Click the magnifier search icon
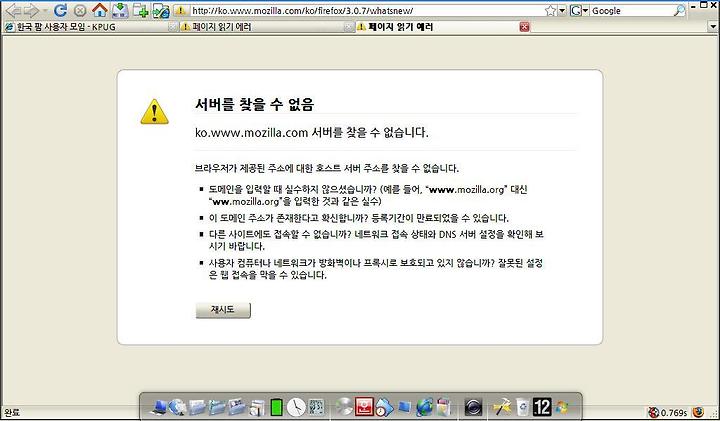This screenshot has height=421, width=720. click(679, 11)
